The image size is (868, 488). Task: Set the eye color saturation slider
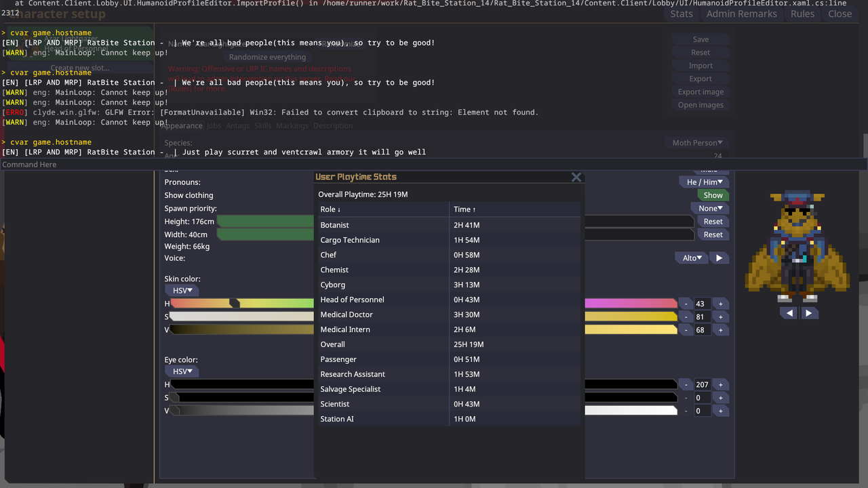point(424,398)
